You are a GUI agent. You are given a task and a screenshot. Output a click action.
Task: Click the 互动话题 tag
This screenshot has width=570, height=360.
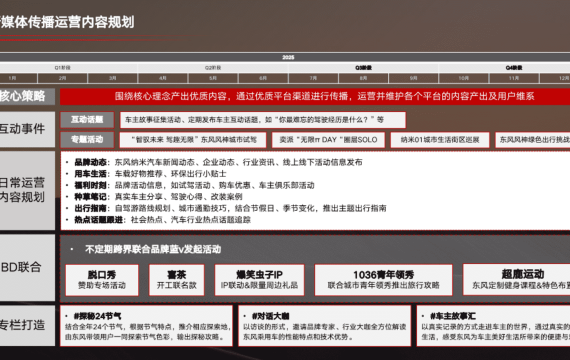pyautogui.click(x=87, y=120)
